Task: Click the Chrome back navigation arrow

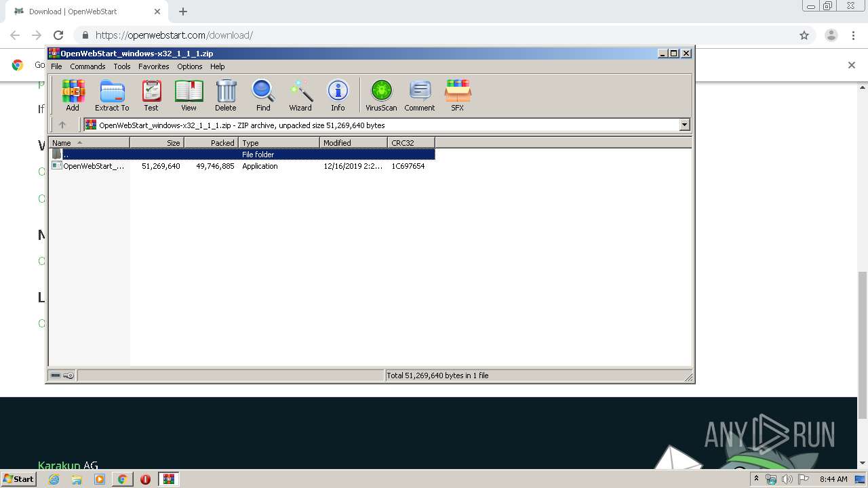Action: 15,35
